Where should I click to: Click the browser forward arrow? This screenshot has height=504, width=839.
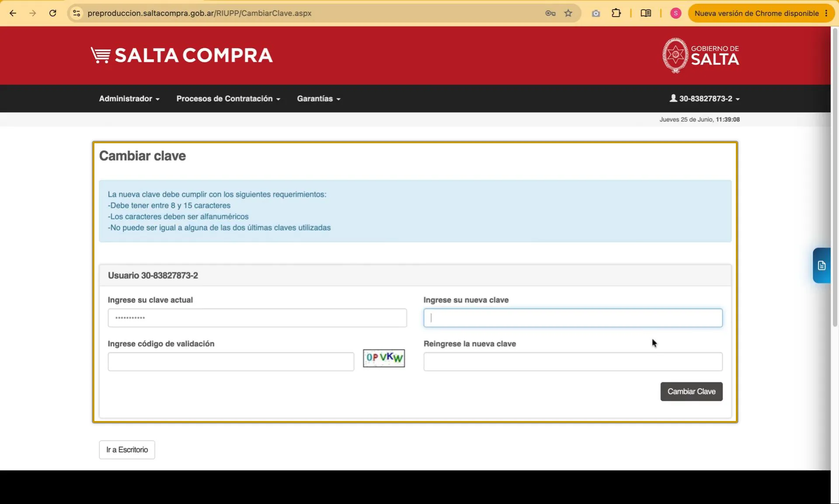click(x=33, y=13)
